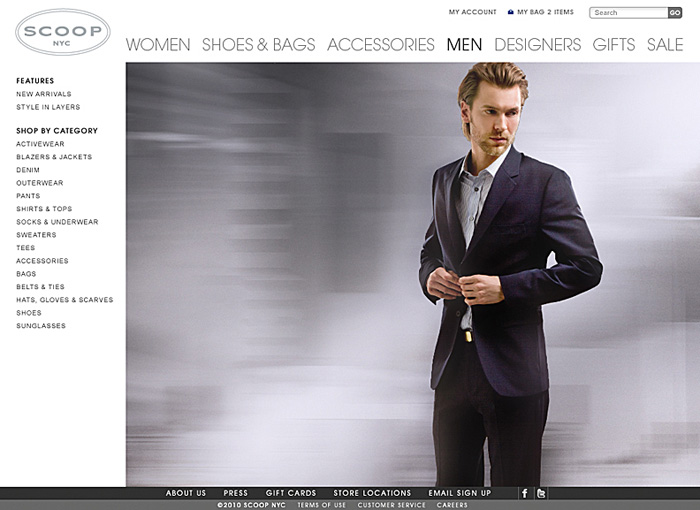Select the Men menu
The image size is (700, 510).
(464, 45)
